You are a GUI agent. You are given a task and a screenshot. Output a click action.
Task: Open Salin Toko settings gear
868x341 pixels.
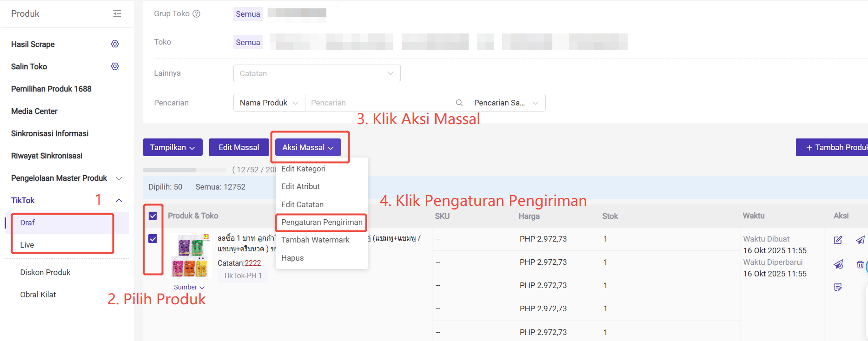[x=115, y=66]
